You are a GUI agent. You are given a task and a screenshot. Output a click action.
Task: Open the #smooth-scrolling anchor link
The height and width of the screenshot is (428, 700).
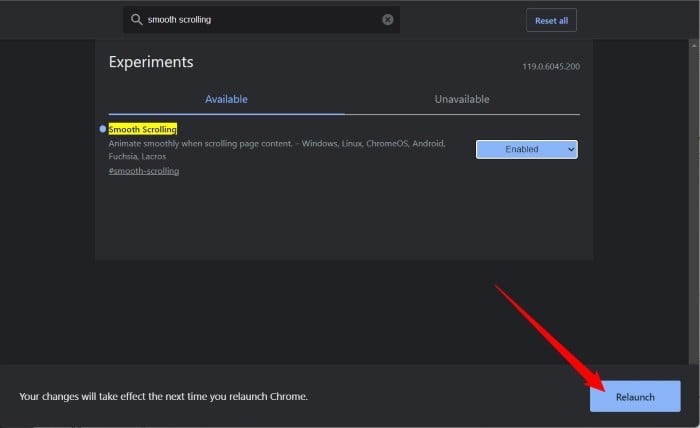[144, 171]
